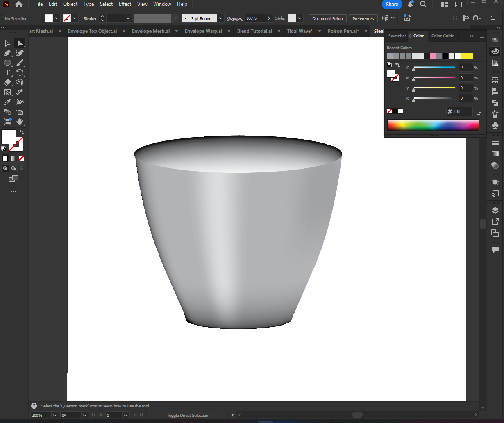Viewport: 504px width, 423px height.
Task: Pick the Eyedropper tool
Action: [x=7, y=103]
